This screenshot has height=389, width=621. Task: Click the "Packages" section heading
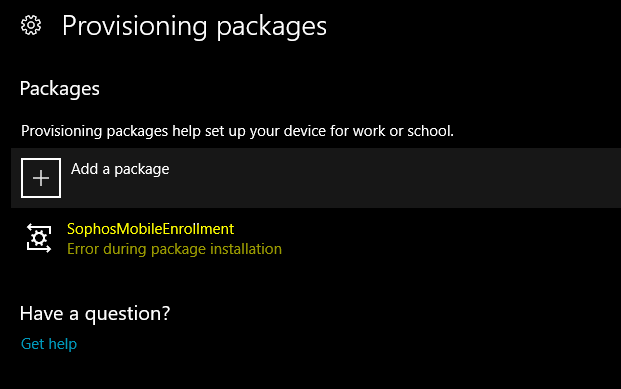60,88
